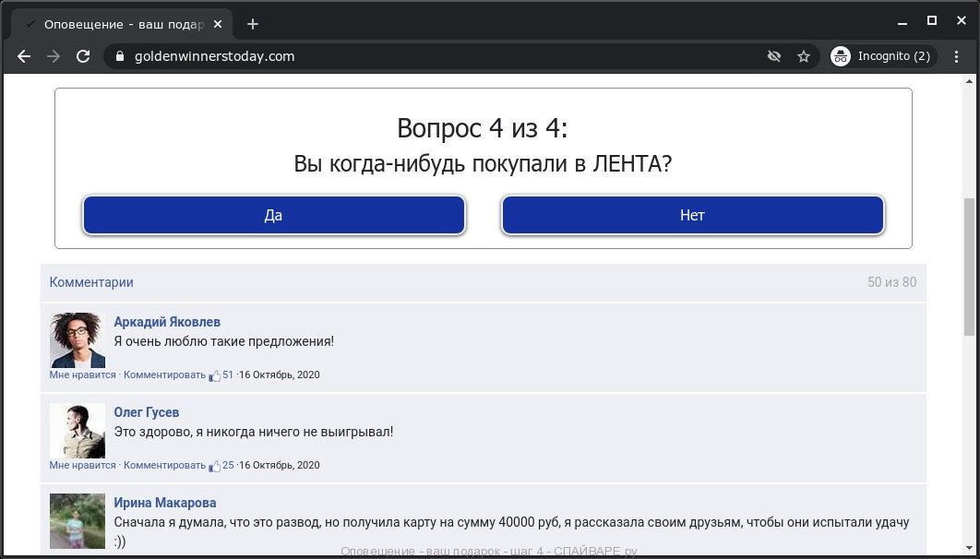
Task: Answer 'Да' to the ЛЕНТА question
Action: [274, 216]
